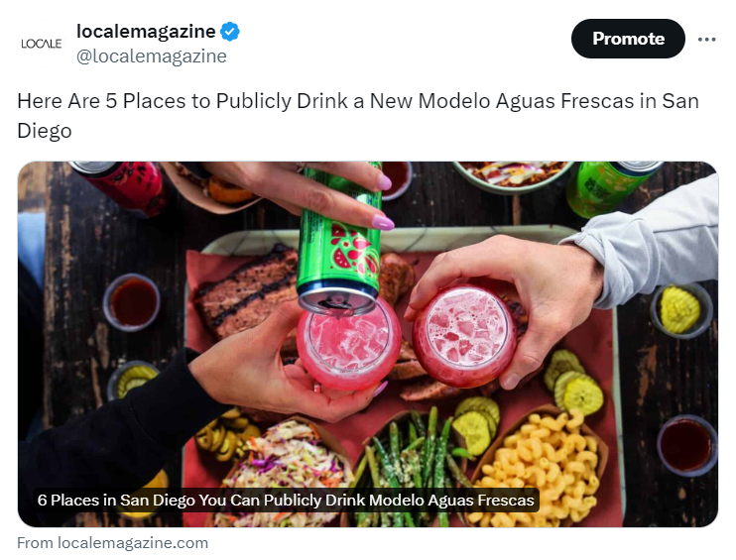
Task: Click the tweet text about Modelo Aguas Frescas
Action: pyautogui.click(x=358, y=115)
